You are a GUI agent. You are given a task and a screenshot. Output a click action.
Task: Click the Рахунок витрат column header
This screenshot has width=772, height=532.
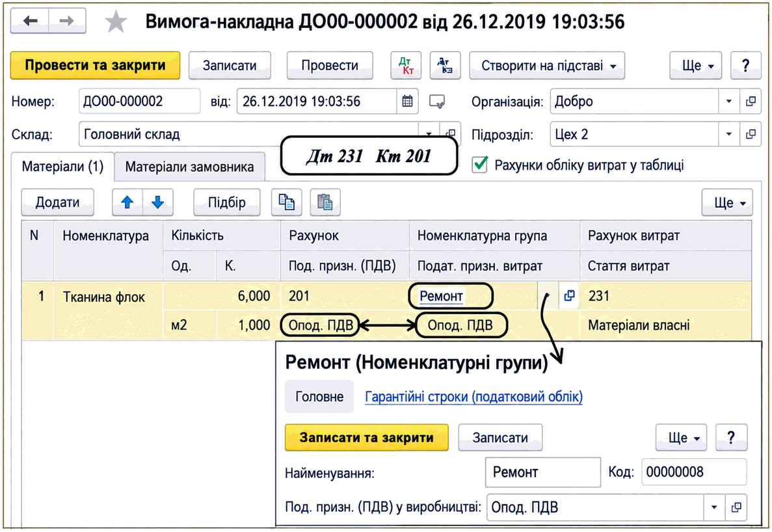[x=665, y=235]
